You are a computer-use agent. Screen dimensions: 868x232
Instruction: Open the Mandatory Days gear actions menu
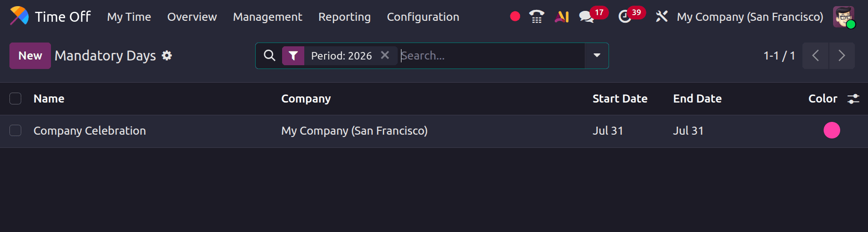pyautogui.click(x=167, y=56)
